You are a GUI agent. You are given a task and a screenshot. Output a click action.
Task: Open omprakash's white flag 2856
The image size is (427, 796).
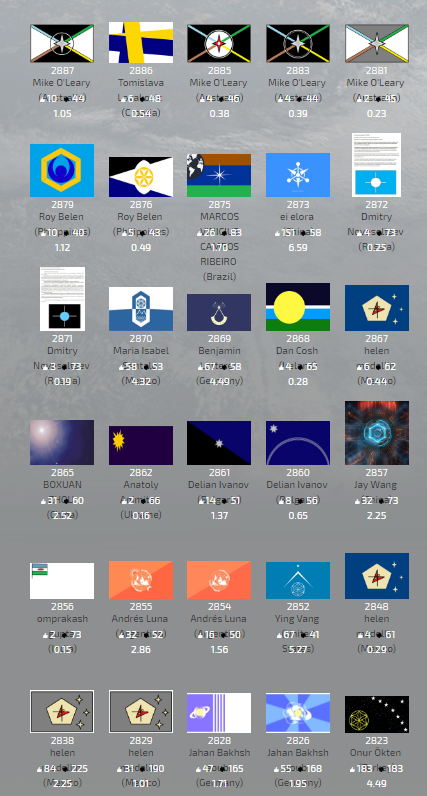tap(62, 581)
